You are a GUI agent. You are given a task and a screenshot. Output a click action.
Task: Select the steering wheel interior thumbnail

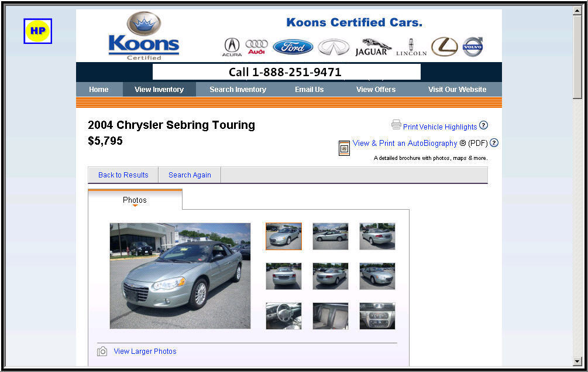284,316
